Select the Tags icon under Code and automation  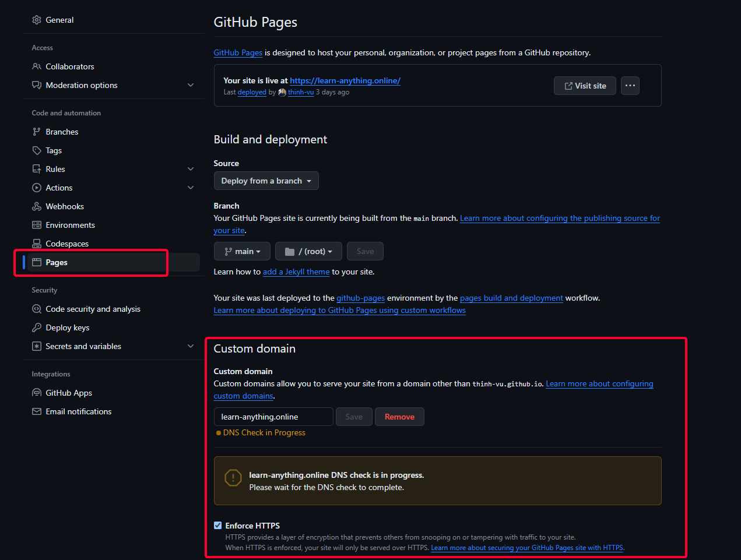coord(36,150)
